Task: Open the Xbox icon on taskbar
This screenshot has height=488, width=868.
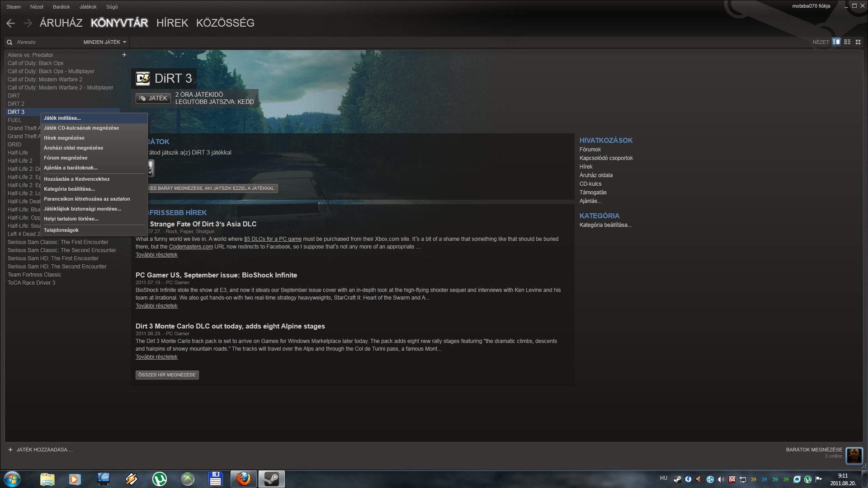Action: 188,479
